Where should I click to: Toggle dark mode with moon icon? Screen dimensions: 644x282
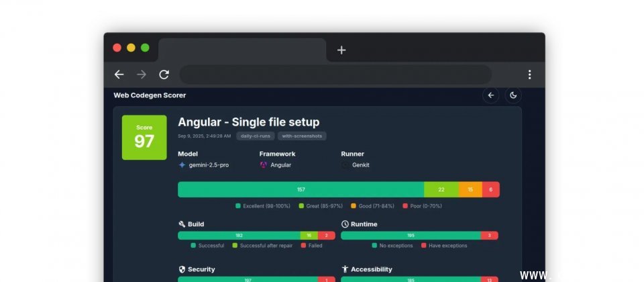(513, 95)
